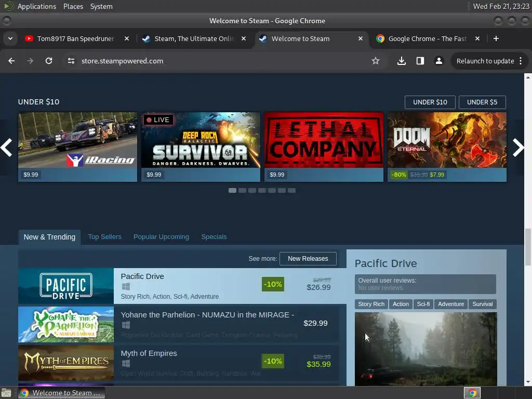This screenshot has height=399, width=532.
Task: Open the Pacific Drive preview screenshot
Action: coord(426,349)
